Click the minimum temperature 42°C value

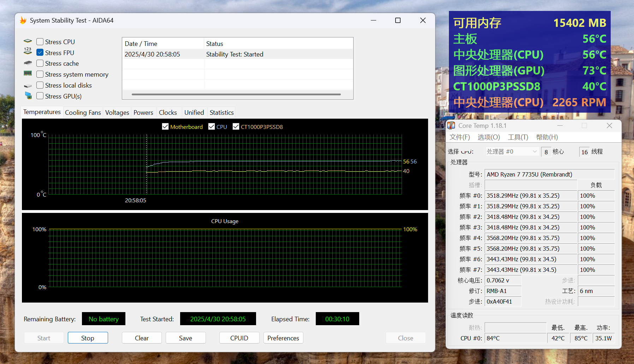click(558, 338)
